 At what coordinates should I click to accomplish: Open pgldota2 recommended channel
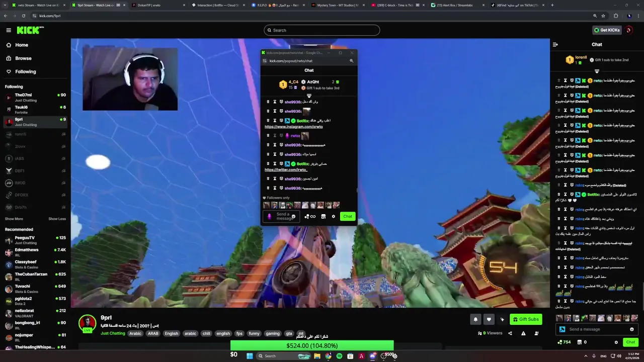(x=35, y=301)
